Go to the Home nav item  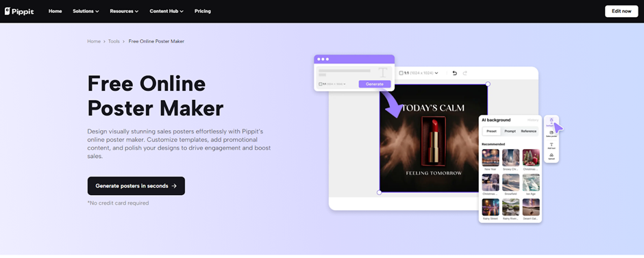point(55,11)
